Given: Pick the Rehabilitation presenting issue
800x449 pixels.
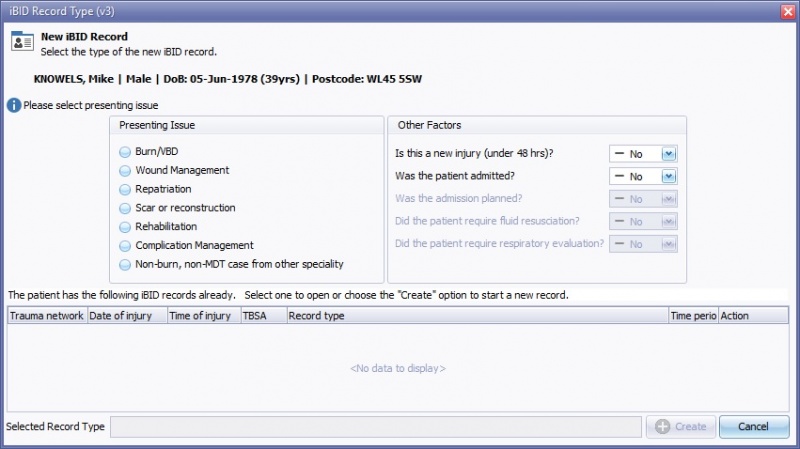Looking at the screenshot, I should click(125, 227).
